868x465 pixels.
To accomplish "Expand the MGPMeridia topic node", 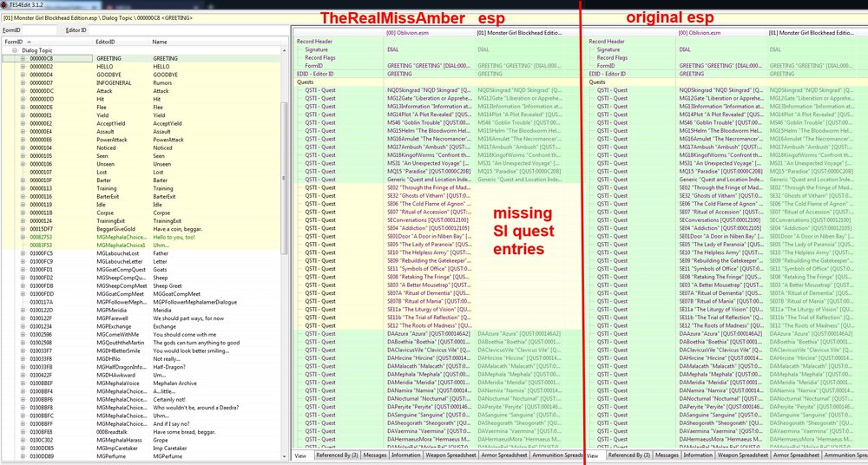I will click(23, 310).
